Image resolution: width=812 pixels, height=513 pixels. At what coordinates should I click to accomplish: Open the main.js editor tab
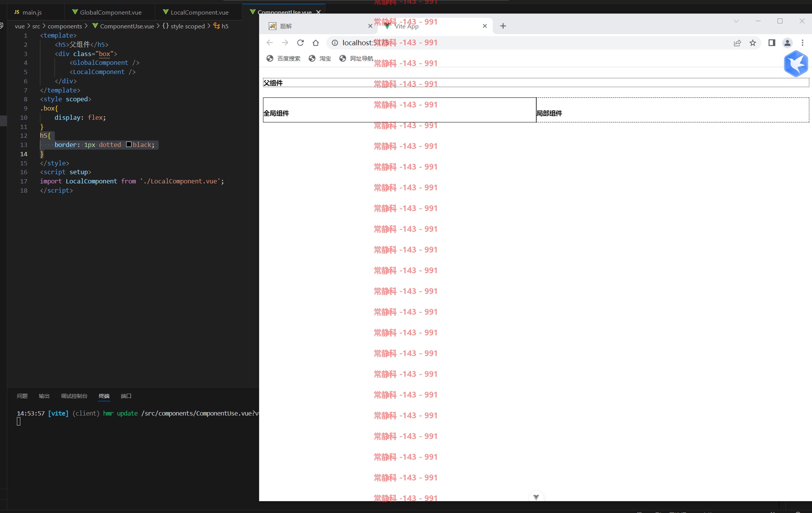coord(32,12)
